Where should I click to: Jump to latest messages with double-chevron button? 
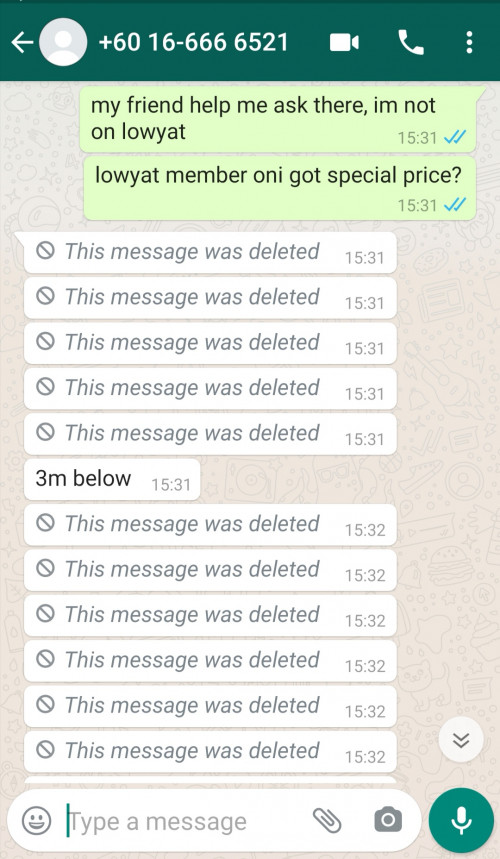point(461,740)
